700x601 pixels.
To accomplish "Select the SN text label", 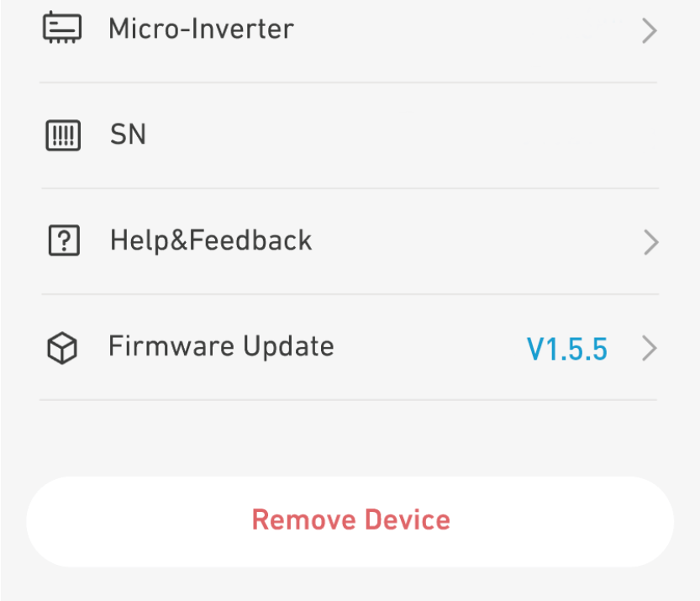I will tap(128, 134).
